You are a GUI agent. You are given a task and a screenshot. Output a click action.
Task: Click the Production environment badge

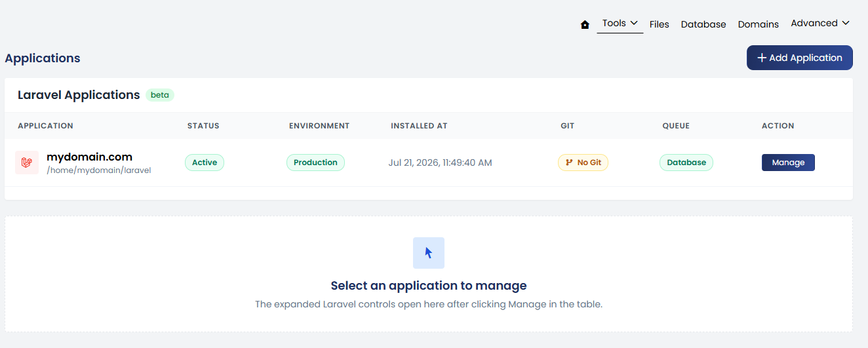coord(315,163)
